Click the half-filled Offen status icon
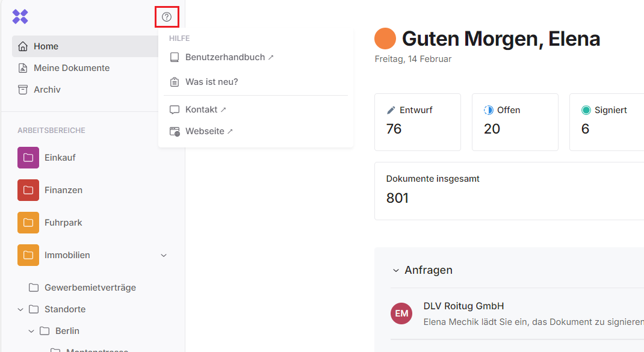This screenshot has width=644, height=352. (x=489, y=110)
